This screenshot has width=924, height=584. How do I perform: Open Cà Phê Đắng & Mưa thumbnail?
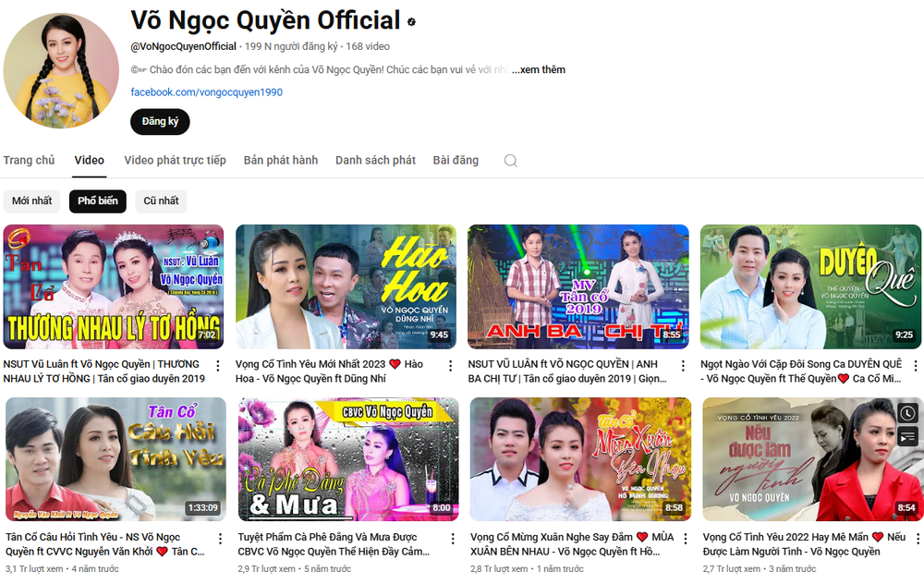348,459
